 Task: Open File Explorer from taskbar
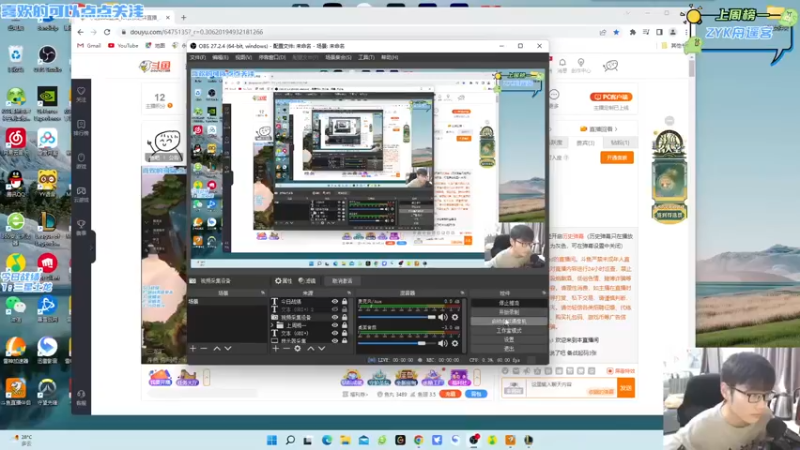[x=345, y=440]
